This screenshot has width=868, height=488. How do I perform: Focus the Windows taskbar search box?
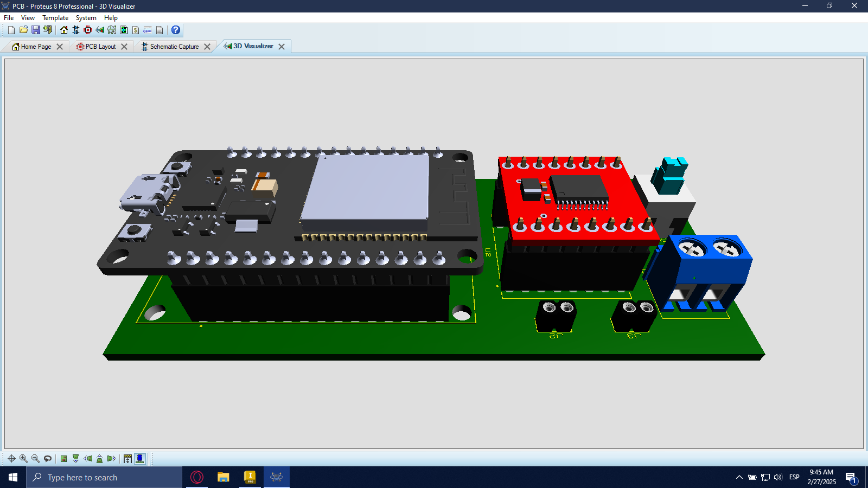[104, 477]
